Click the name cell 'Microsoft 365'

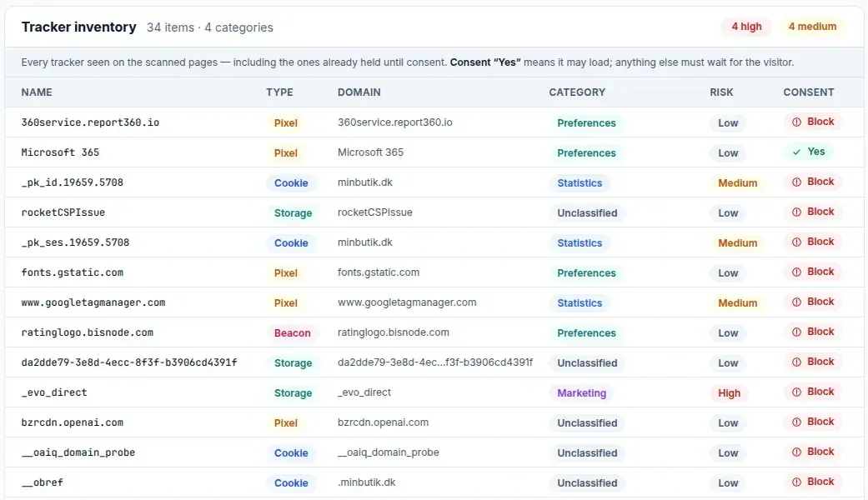coord(60,152)
